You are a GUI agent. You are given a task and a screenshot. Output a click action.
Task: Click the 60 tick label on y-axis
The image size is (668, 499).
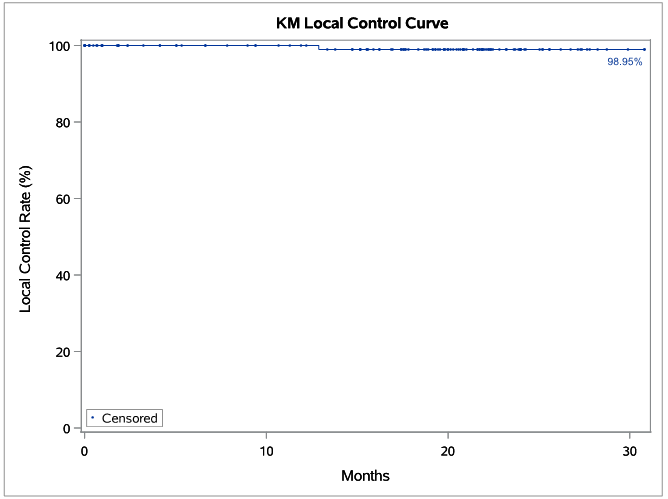[60, 199]
